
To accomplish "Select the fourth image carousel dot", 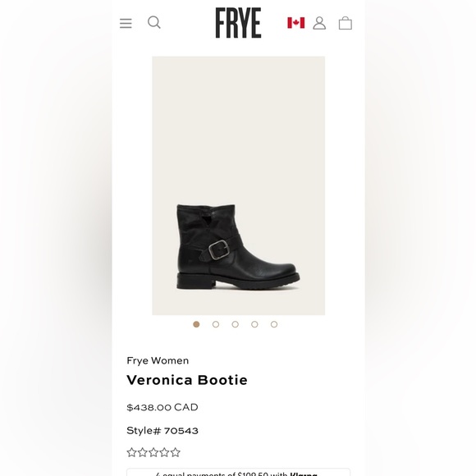I will [254, 324].
